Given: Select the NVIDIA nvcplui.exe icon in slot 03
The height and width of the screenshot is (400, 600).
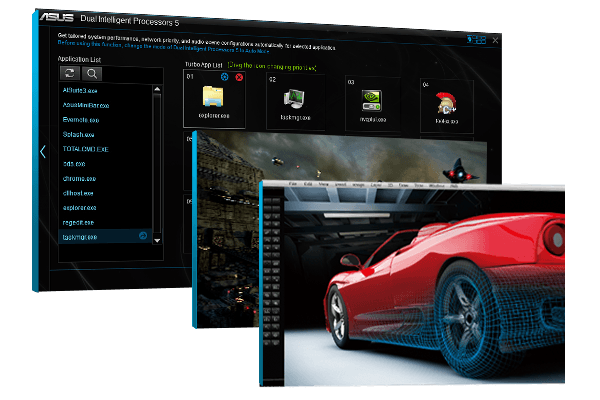Looking at the screenshot, I should click(x=372, y=101).
